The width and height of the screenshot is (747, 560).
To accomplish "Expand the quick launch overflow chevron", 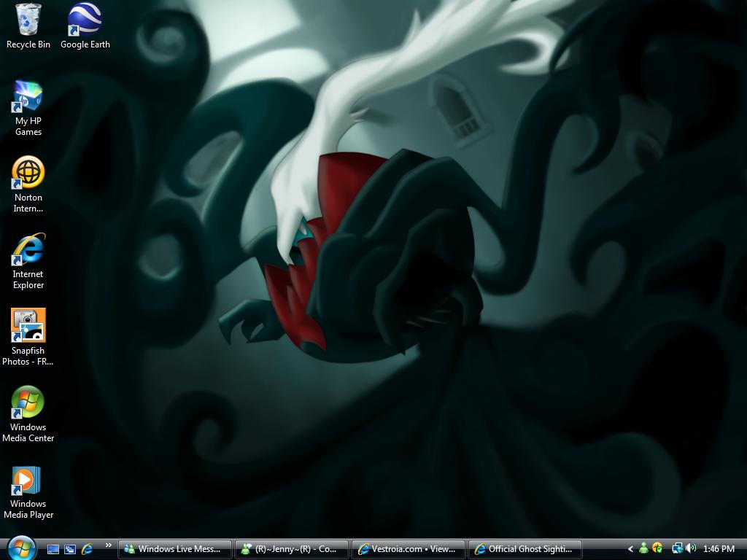I will tap(109, 545).
